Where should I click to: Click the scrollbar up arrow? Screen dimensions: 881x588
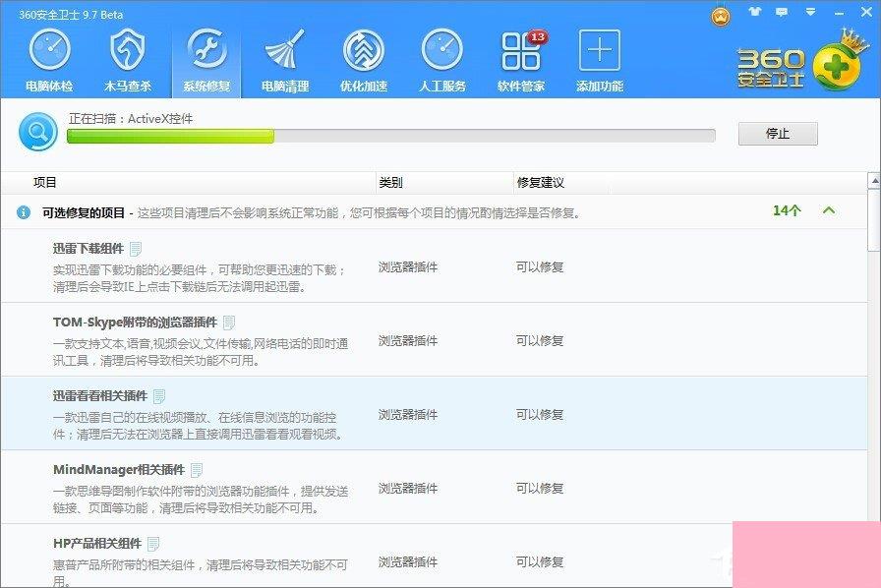point(874,181)
